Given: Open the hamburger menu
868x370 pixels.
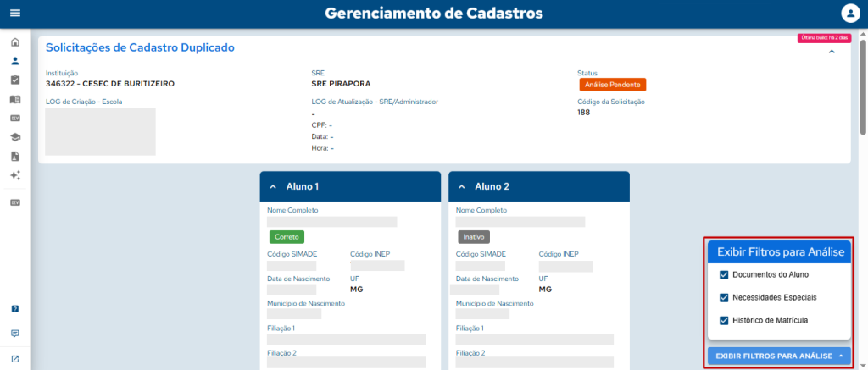Looking at the screenshot, I should point(14,14).
